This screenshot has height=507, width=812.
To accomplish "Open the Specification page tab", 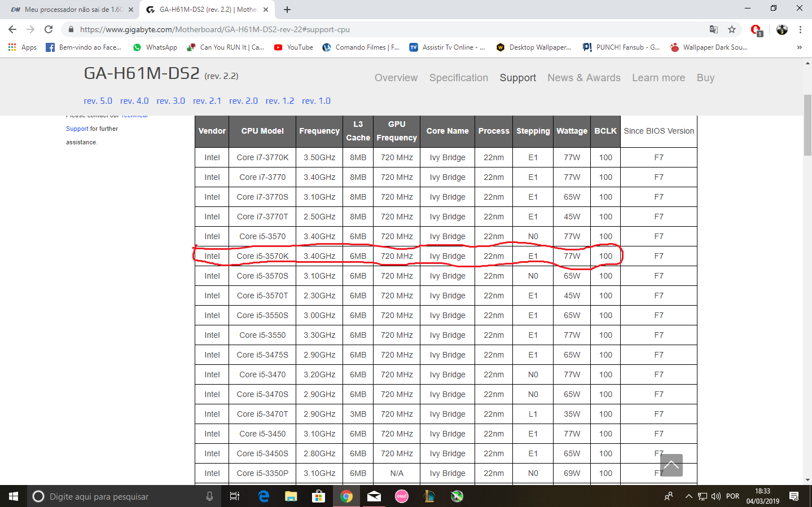I will [459, 78].
